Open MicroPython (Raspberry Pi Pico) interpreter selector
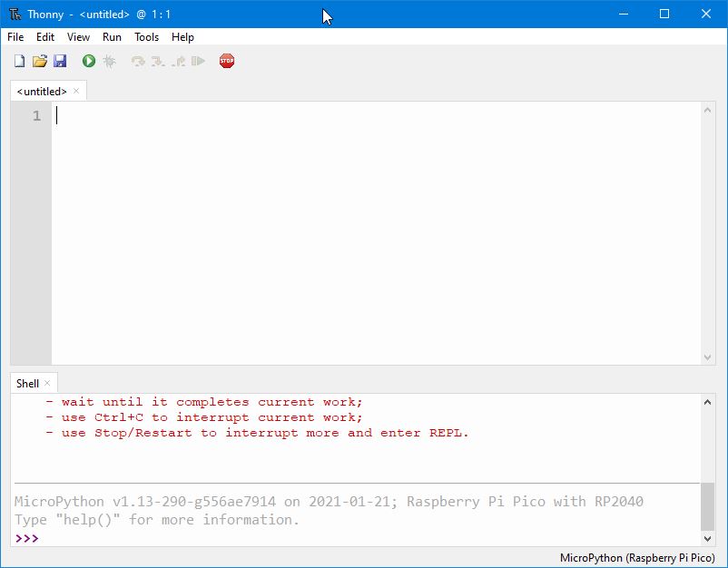 637,558
